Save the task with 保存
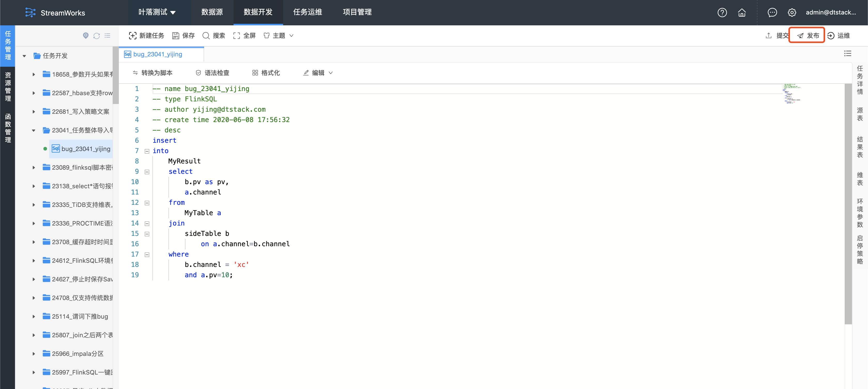The image size is (868, 389). (x=183, y=35)
